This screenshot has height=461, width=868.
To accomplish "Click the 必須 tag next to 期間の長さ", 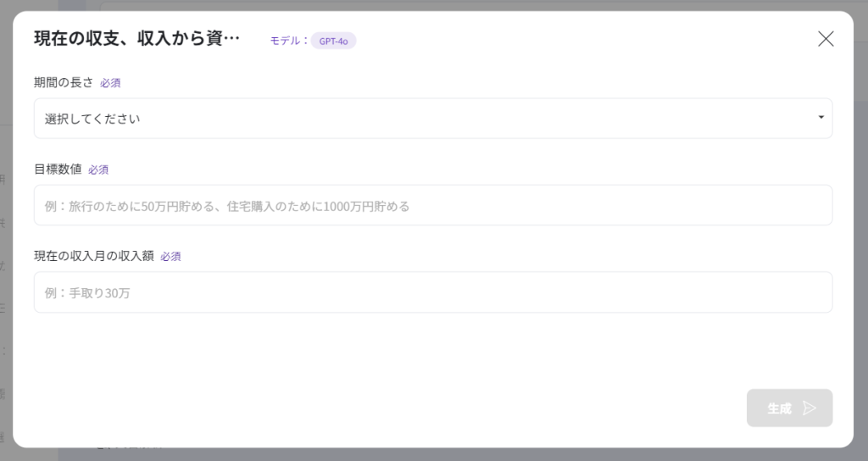I will click(110, 83).
